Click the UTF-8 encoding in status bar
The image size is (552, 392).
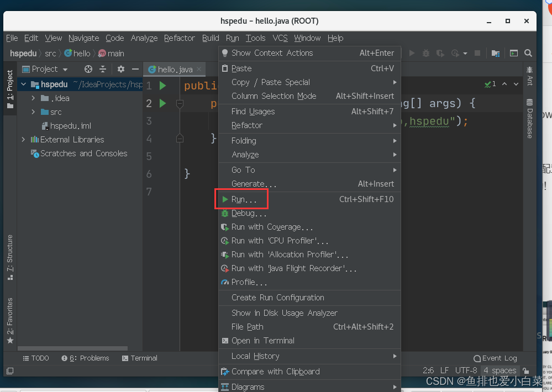point(466,370)
